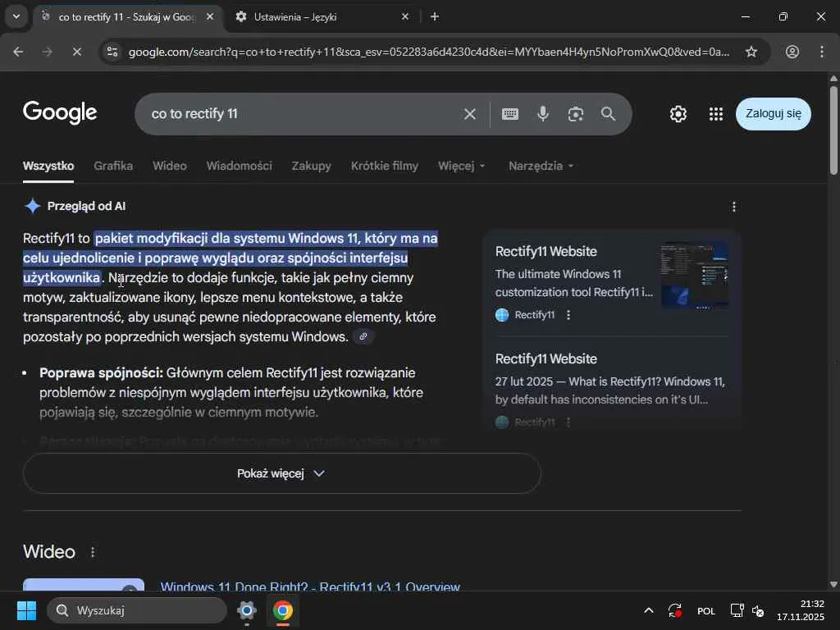
Task: Switch to the Wideo tab
Action: coord(169,166)
